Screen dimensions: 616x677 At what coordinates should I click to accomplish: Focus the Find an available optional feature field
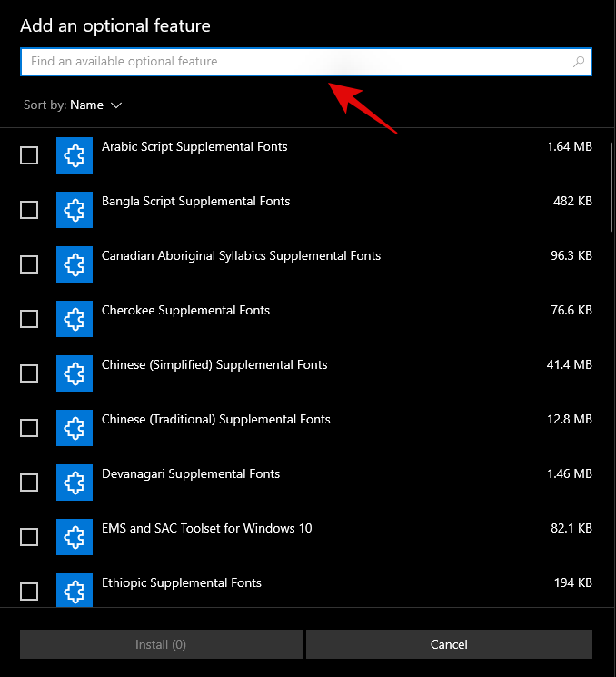pos(291,62)
